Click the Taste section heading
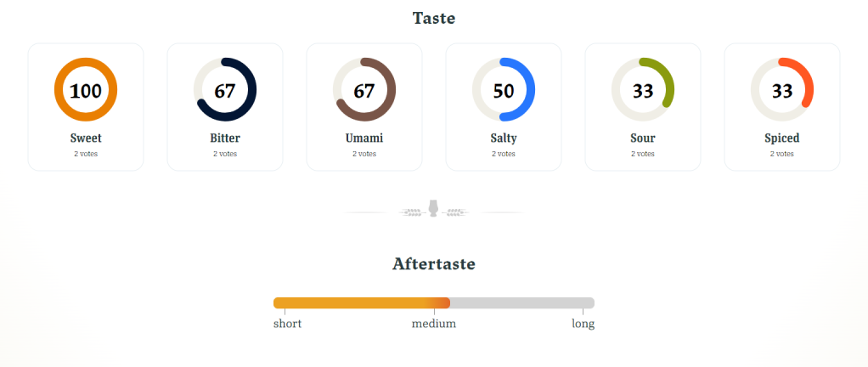The height and width of the screenshot is (367, 868). click(x=434, y=18)
